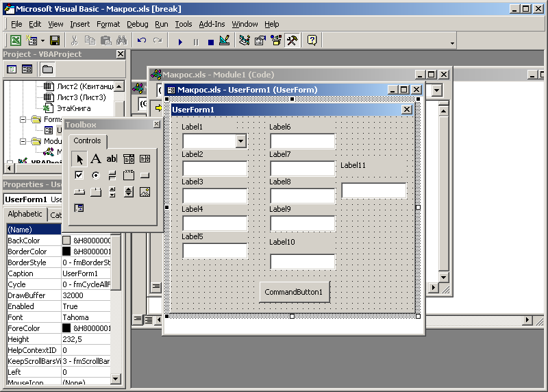Click the Copy toolbar icon
This screenshot has height=392, width=548.
[x=90, y=40]
